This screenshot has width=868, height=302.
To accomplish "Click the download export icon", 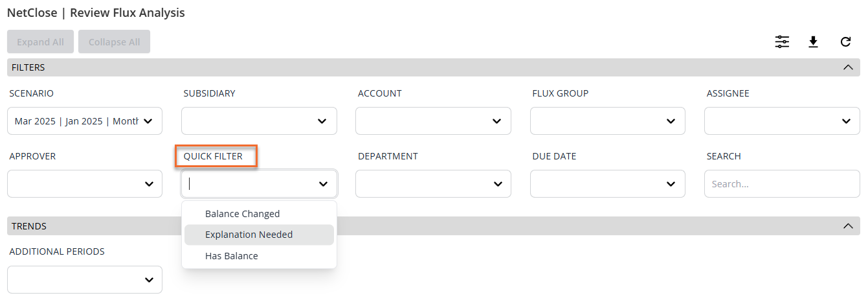I will pos(814,42).
